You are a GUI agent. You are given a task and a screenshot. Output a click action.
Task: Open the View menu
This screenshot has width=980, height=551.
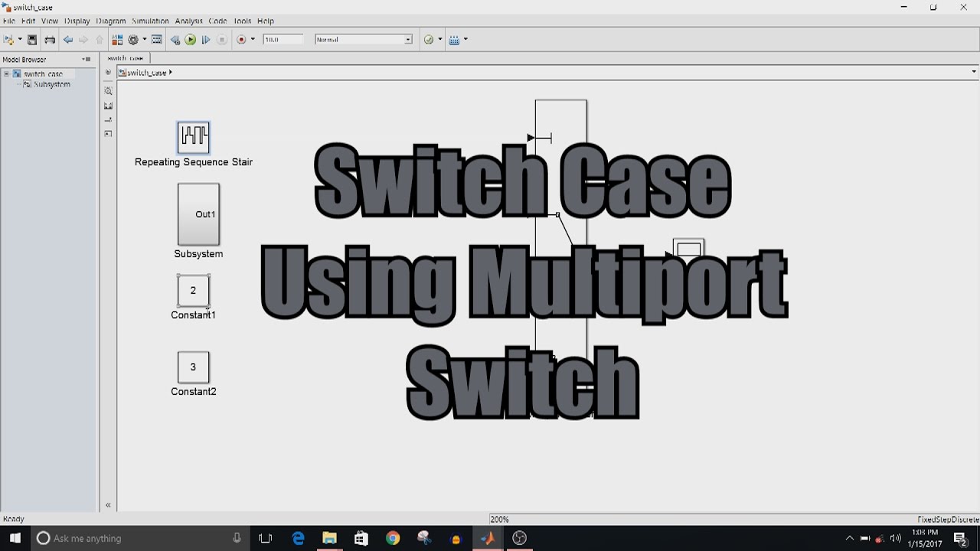[x=50, y=21]
